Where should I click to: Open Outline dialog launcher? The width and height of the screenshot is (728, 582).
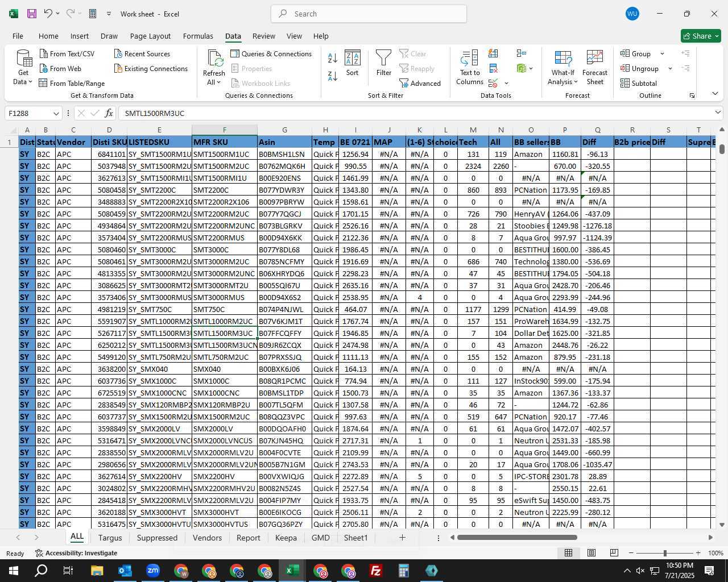click(692, 95)
